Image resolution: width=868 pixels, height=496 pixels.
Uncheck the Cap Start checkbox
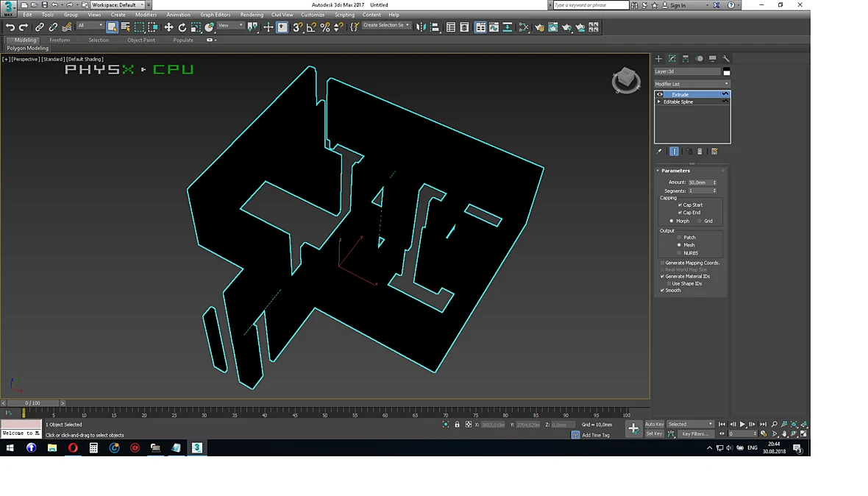[680, 205]
